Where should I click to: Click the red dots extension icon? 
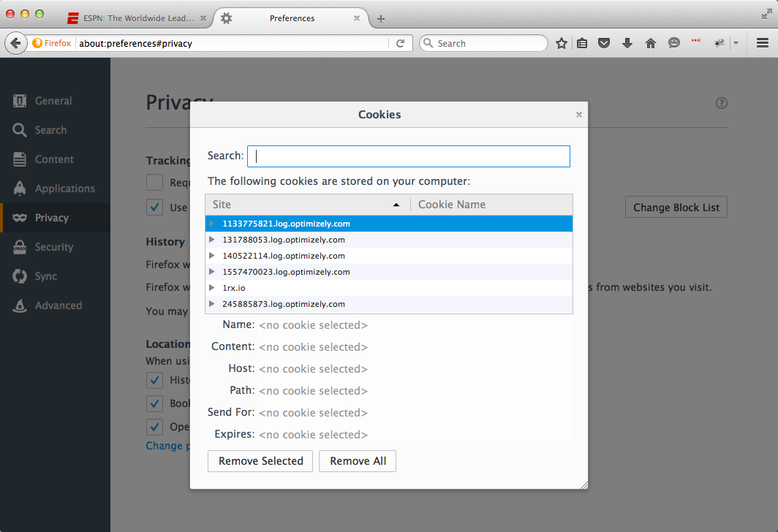click(x=696, y=41)
